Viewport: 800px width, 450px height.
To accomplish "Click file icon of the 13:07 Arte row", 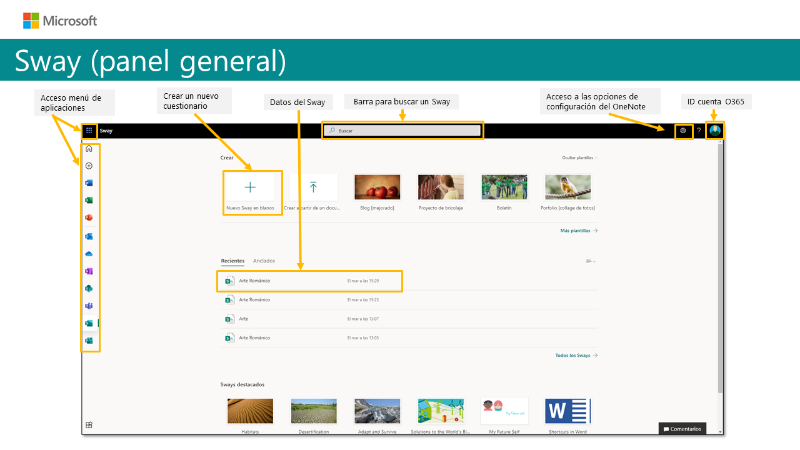I will (x=229, y=319).
